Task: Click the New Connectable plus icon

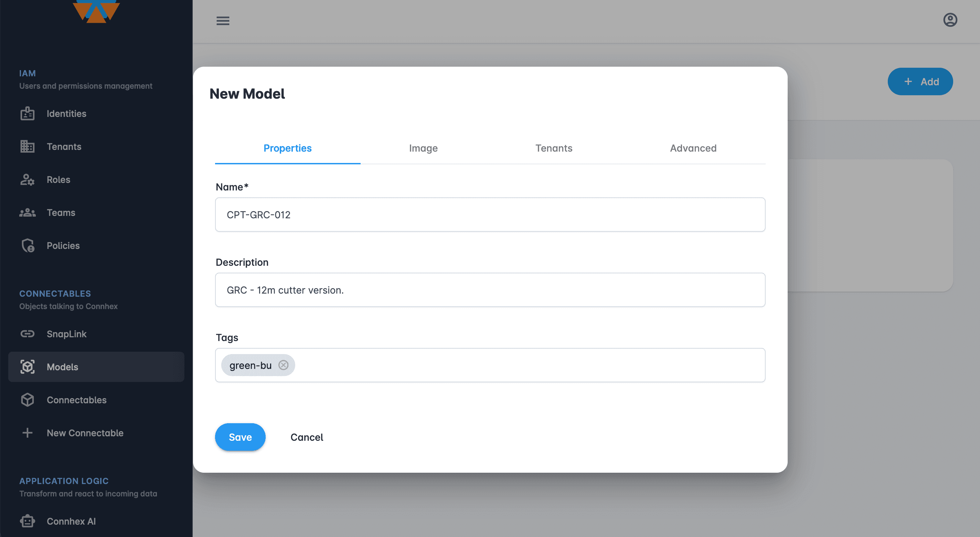Action: click(28, 433)
